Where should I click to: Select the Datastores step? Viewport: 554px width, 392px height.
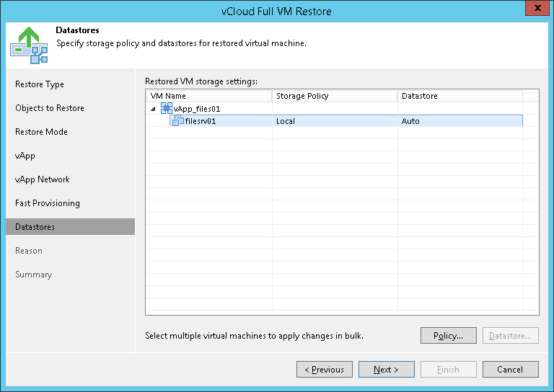click(70, 226)
